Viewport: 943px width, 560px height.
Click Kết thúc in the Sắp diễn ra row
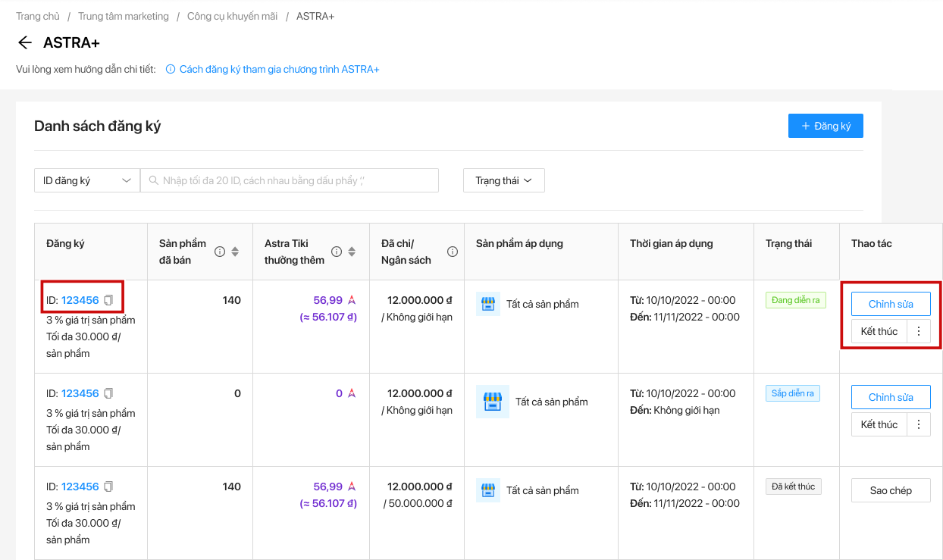879,424
